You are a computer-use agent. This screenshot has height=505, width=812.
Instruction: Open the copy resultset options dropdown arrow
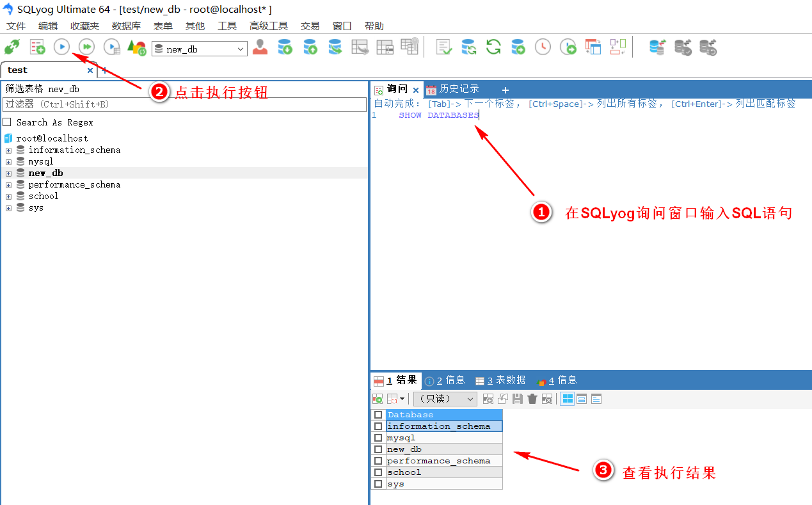402,399
